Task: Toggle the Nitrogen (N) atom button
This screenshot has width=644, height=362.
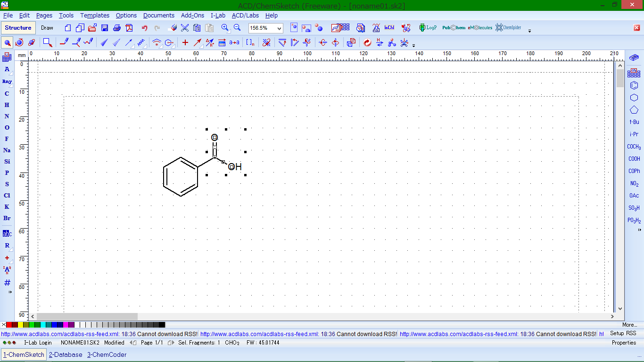Action: (x=7, y=116)
